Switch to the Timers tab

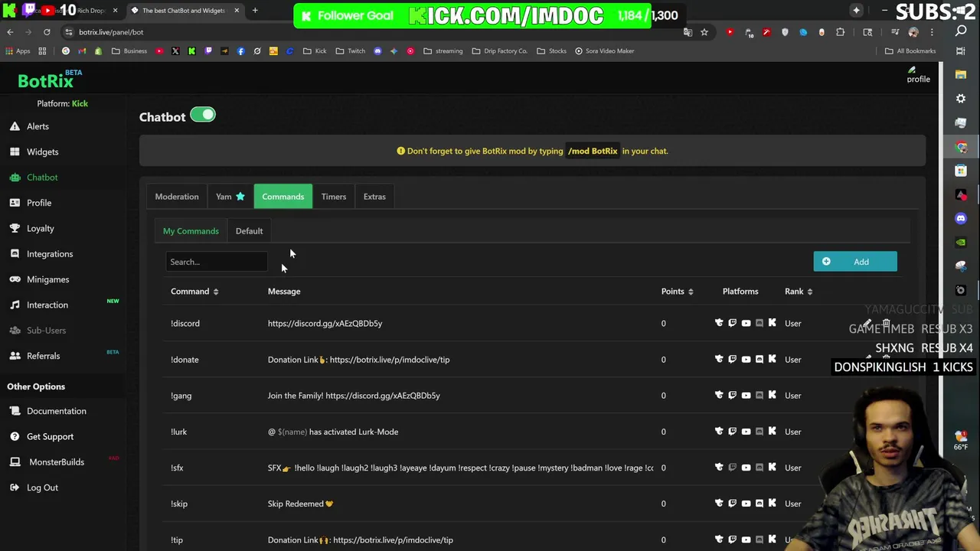click(334, 197)
